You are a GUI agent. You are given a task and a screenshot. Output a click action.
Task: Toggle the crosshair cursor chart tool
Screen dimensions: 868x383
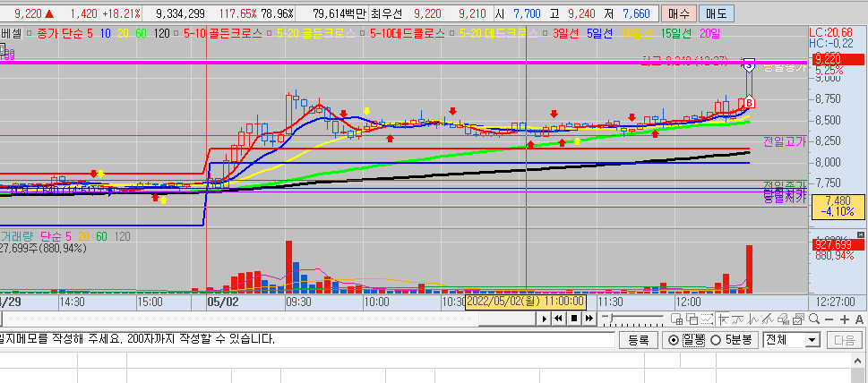(723, 319)
